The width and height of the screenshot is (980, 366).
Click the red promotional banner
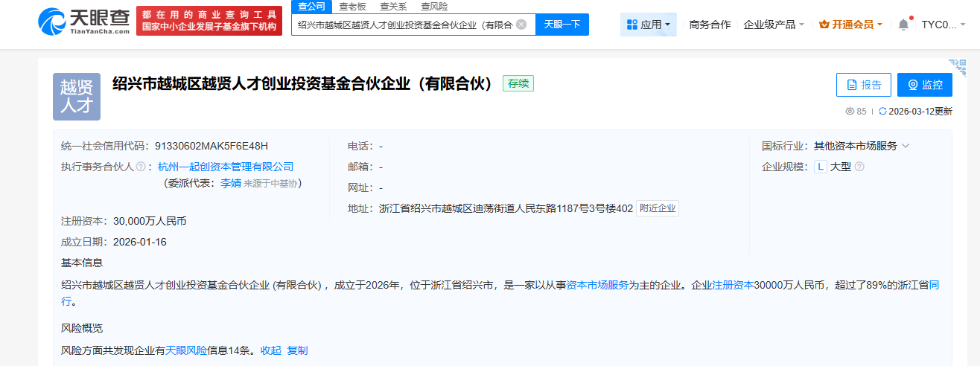209,22
